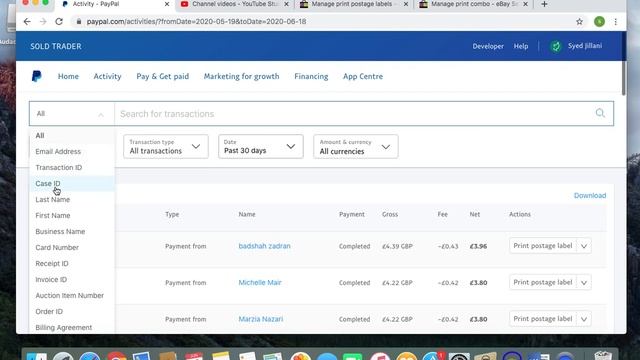Open the Activity navigation item

pos(107,76)
